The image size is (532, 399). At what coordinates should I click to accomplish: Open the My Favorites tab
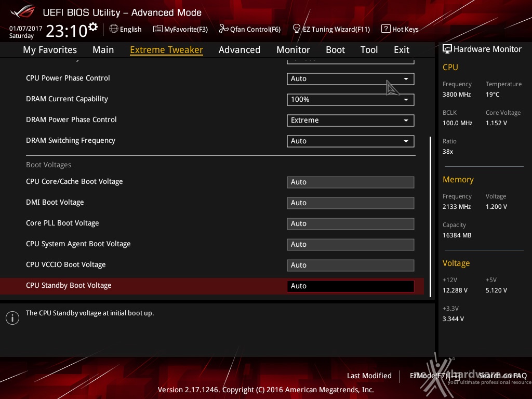[x=50, y=50]
